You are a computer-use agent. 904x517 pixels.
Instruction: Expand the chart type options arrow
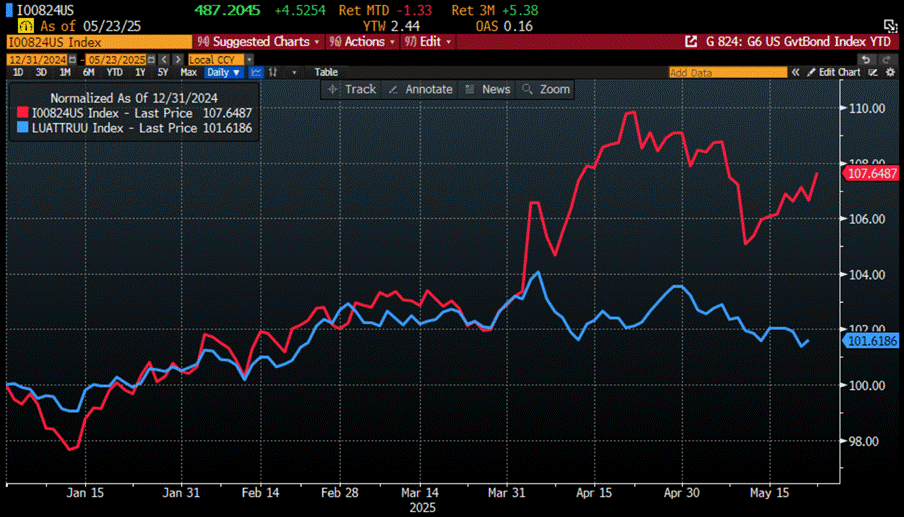coord(294,73)
